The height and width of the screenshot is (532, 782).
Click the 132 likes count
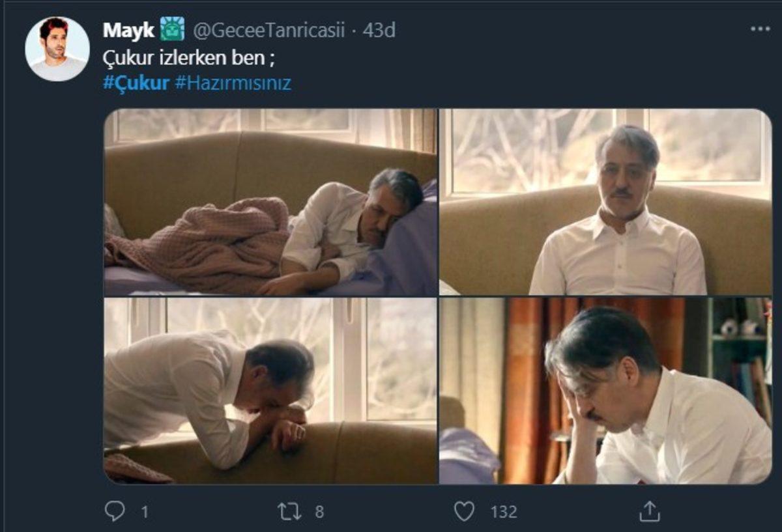(504, 512)
